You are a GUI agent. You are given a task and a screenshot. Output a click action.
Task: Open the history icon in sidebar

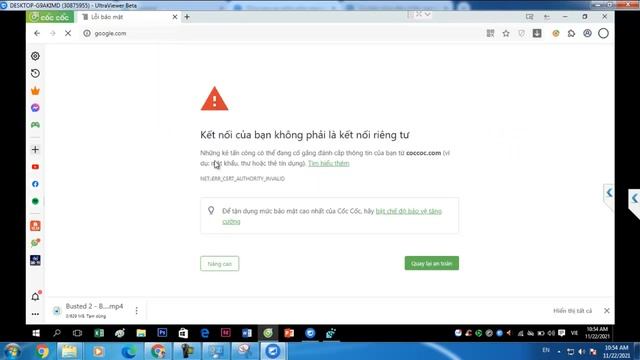click(x=35, y=73)
